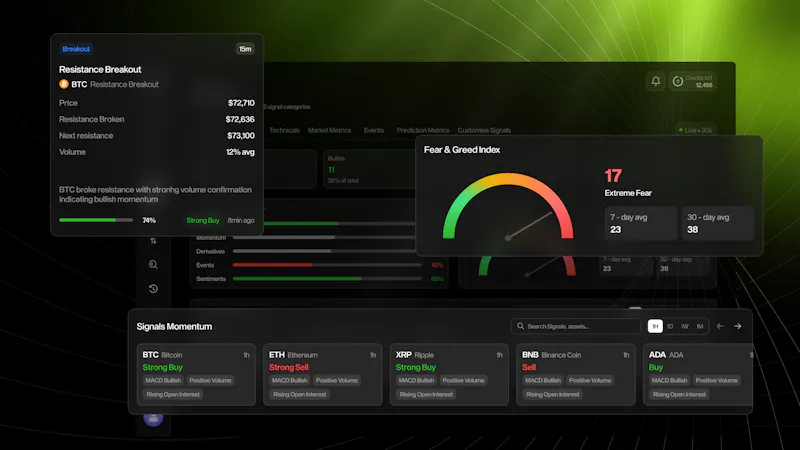
Task: Click the $72,710 Price value
Action: (241, 103)
